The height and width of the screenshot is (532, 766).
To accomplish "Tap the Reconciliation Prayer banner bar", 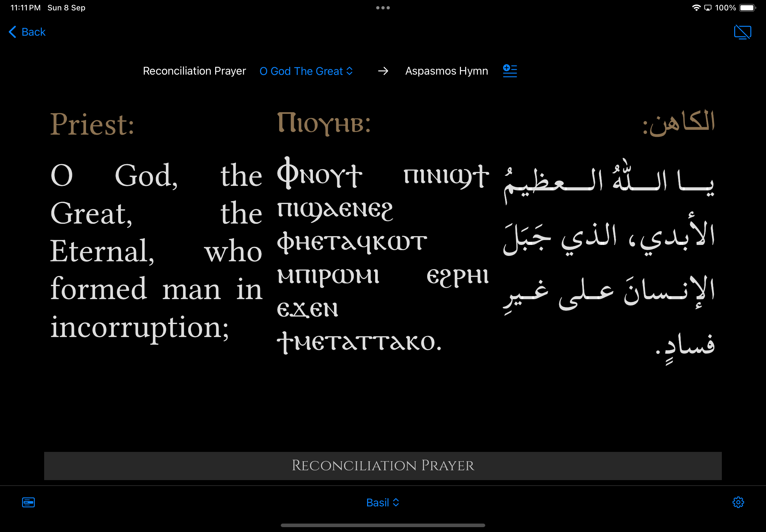I will [383, 466].
